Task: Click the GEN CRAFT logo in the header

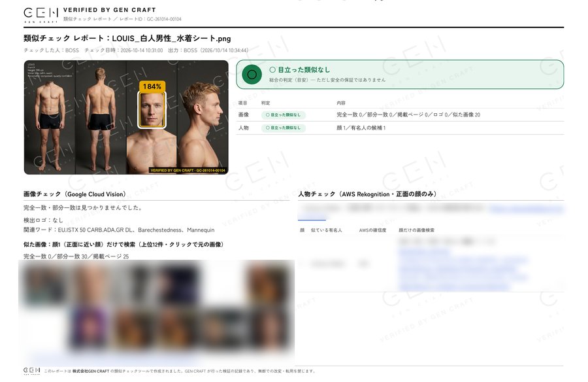Action: point(41,14)
